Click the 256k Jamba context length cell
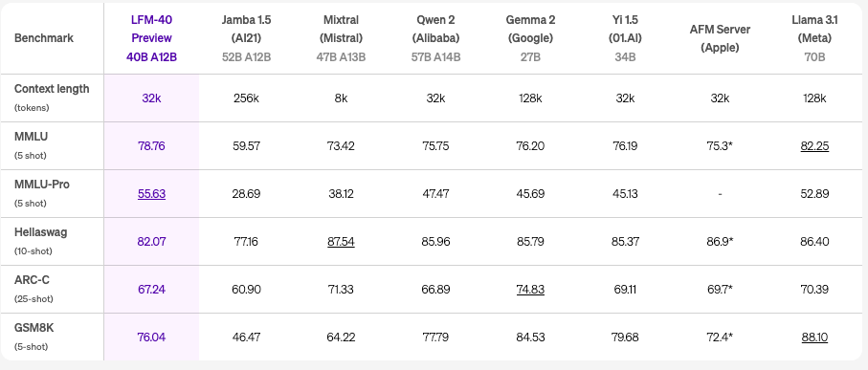 246,98
